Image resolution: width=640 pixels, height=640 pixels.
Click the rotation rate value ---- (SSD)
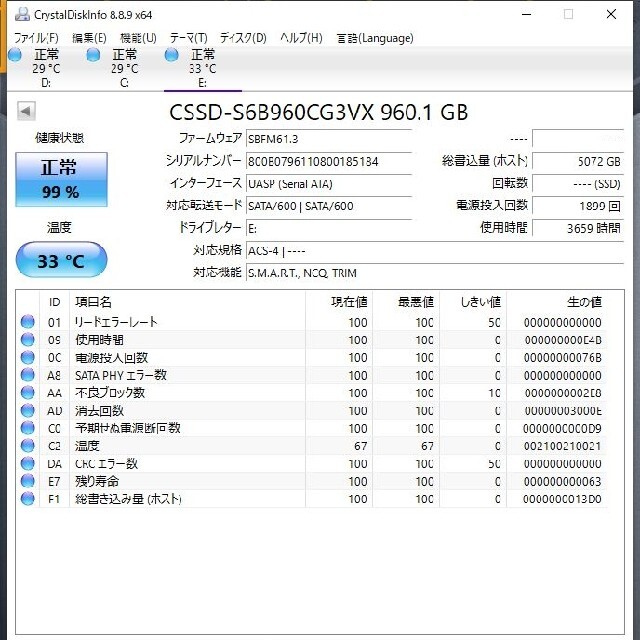[x=578, y=184]
